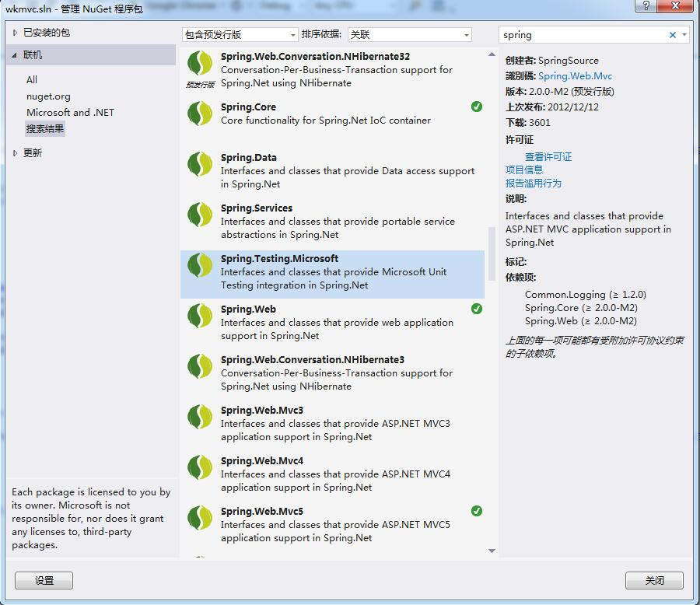Click the Spring.Data package icon
Image resolution: width=700 pixels, height=605 pixels.
tap(200, 164)
